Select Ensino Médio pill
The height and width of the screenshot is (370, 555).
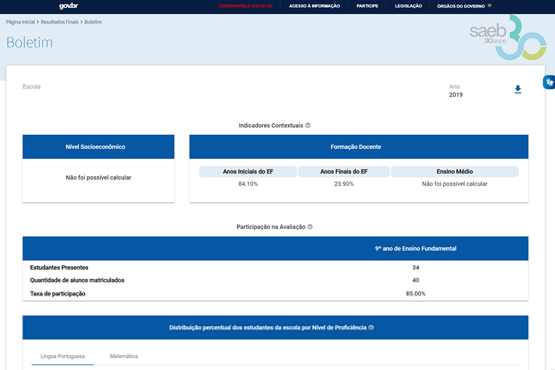[x=454, y=171]
